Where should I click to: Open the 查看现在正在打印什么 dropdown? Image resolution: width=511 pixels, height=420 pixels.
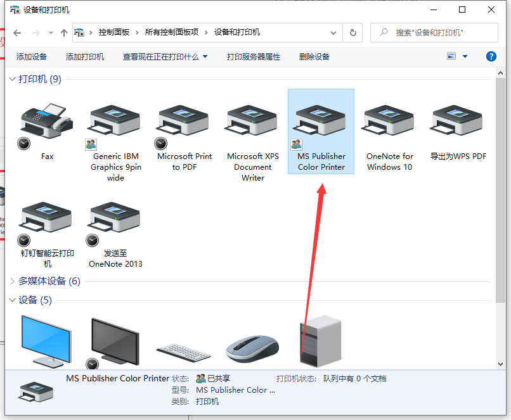pos(162,56)
